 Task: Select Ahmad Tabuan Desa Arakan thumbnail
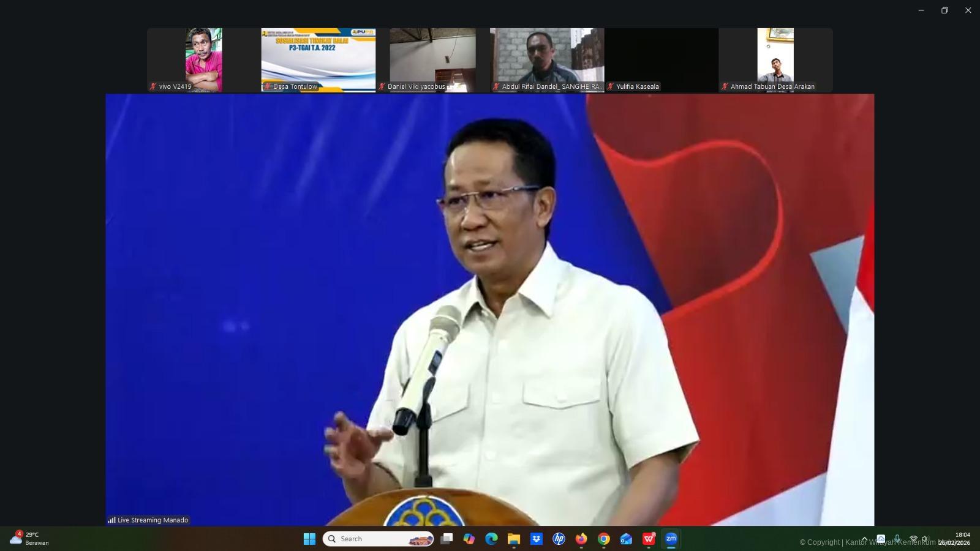(775, 59)
